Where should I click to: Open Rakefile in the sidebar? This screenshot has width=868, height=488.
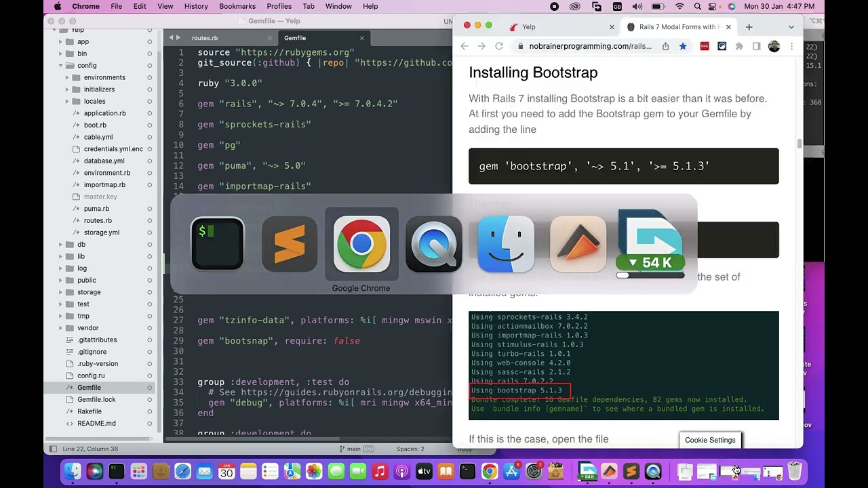tap(89, 411)
